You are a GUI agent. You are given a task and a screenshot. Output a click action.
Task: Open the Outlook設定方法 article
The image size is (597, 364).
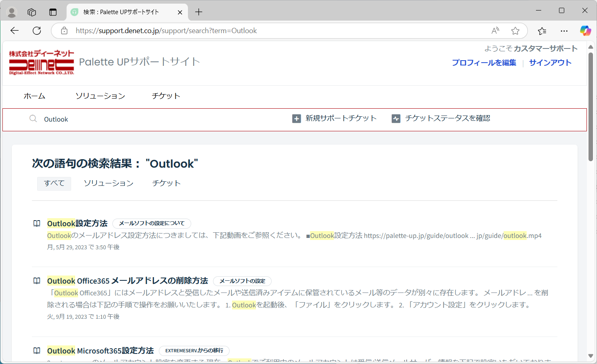click(x=77, y=223)
